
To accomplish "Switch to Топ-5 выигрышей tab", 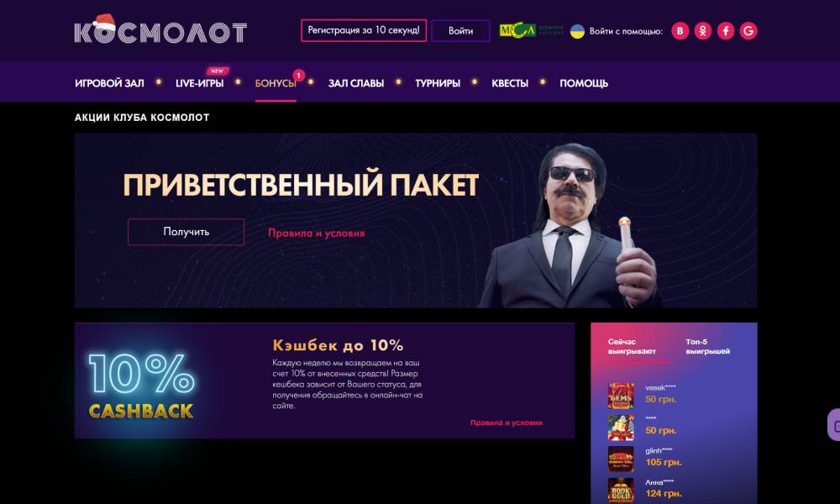I will 707,347.
